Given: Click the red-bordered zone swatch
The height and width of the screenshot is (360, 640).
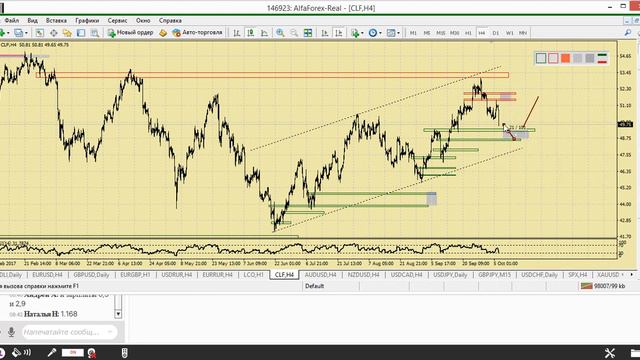Looking at the screenshot, I should click(x=553, y=58).
